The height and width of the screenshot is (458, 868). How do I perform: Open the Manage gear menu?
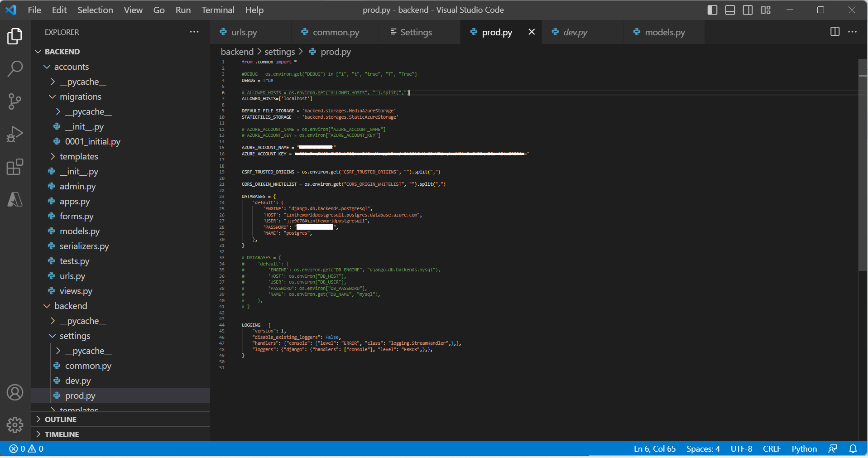15,425
